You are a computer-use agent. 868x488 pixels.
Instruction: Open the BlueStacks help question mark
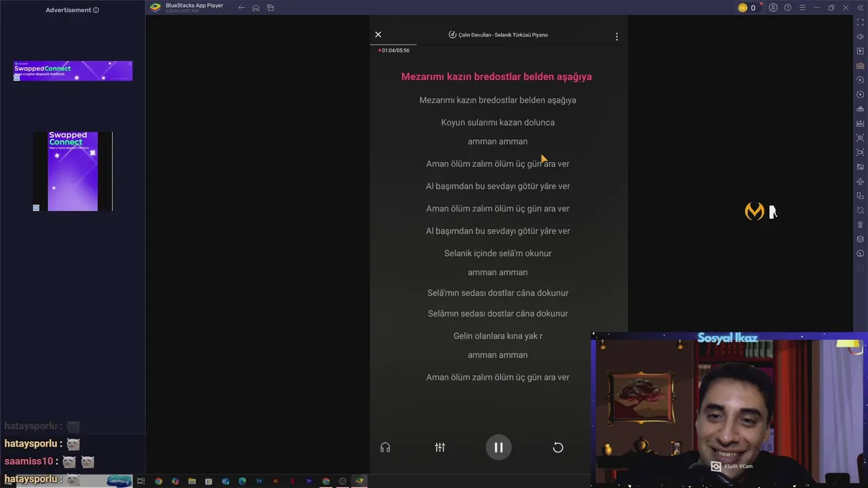coord(787,7)
